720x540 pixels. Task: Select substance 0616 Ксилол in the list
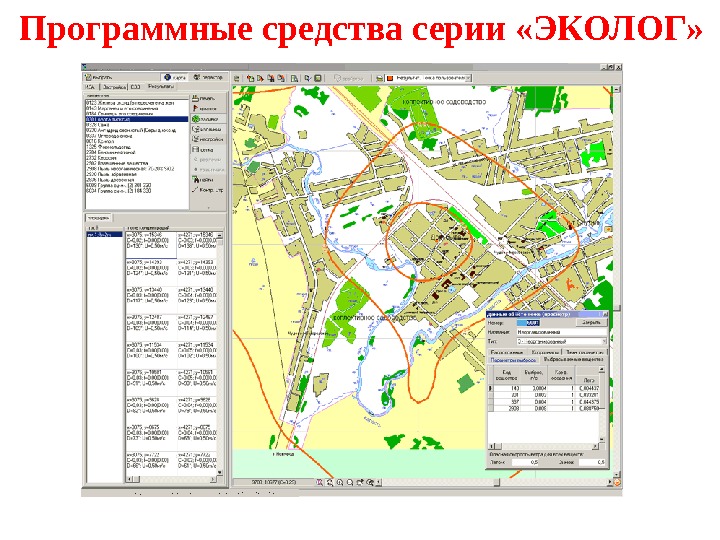(x=137, y=141)
